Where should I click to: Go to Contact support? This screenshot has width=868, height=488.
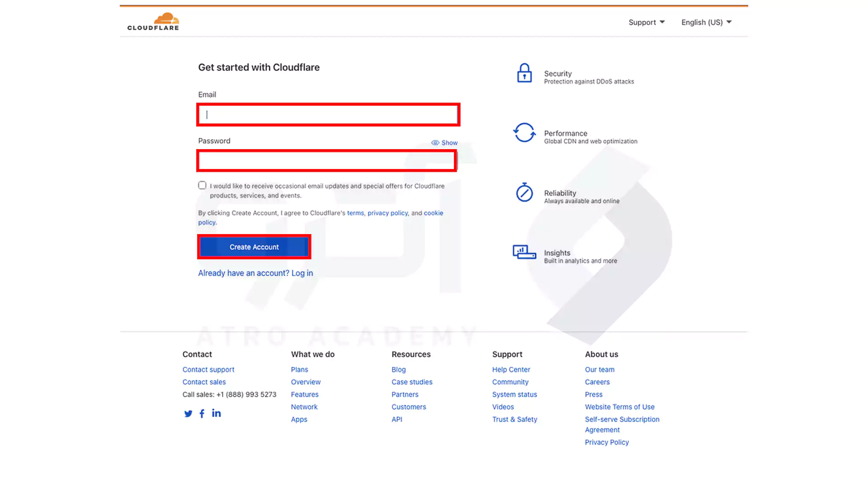tap(208, 370)
